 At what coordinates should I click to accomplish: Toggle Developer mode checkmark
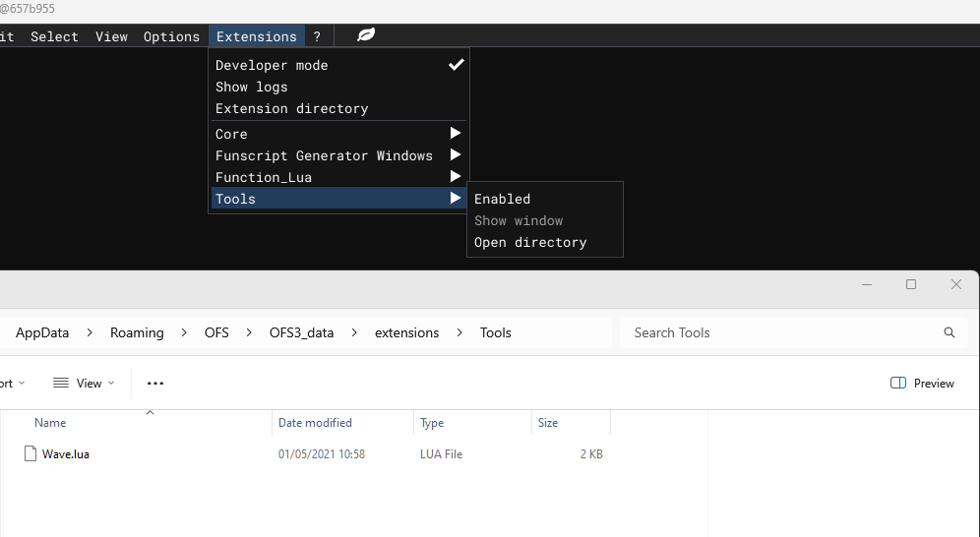pyautogui.click(x=457, y=64)
